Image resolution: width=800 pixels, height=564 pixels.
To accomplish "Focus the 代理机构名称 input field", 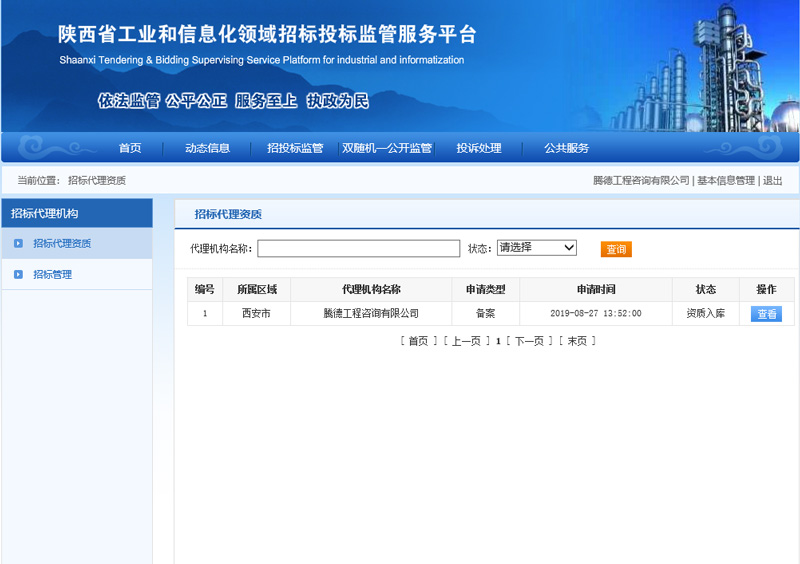I will click(x=358, y=248).
